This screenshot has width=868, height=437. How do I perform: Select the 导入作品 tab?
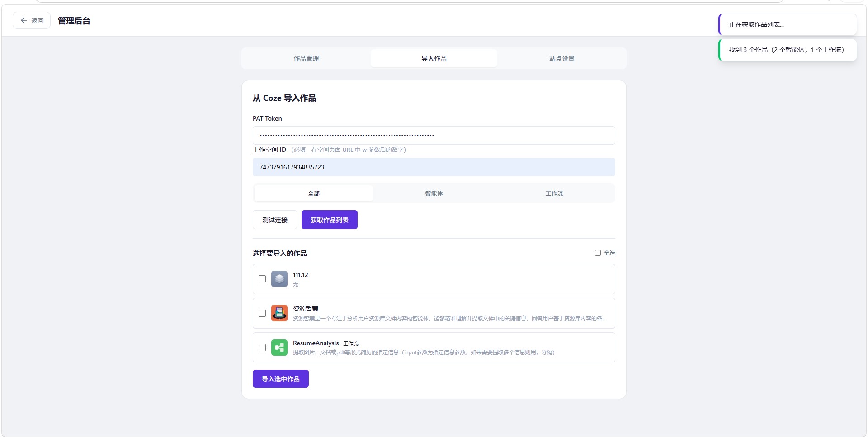tap(434, 59)
